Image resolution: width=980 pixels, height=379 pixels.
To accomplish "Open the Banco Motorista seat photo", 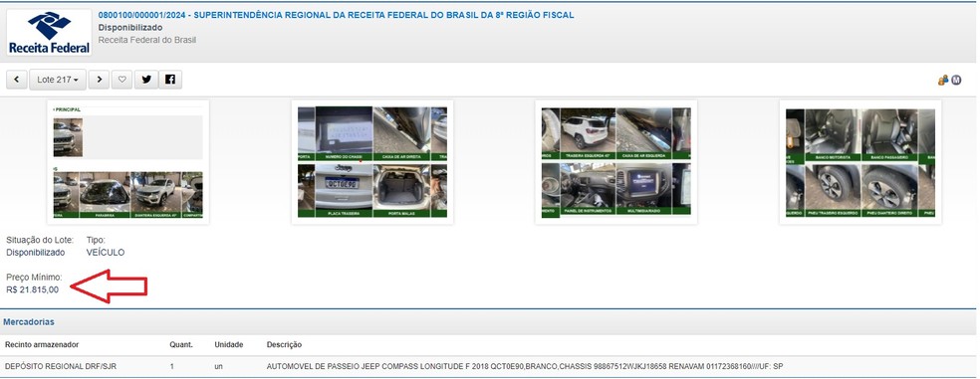I will point(833,135).
